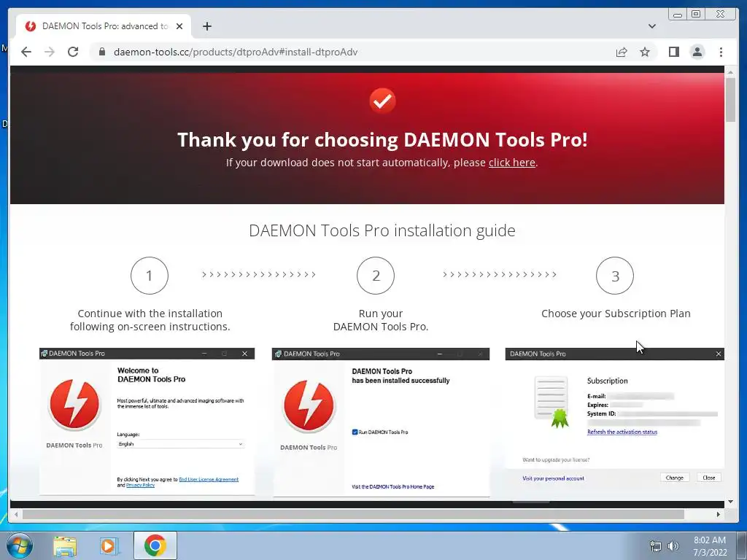Click step 1 circle in installation guide

(150, 275)
